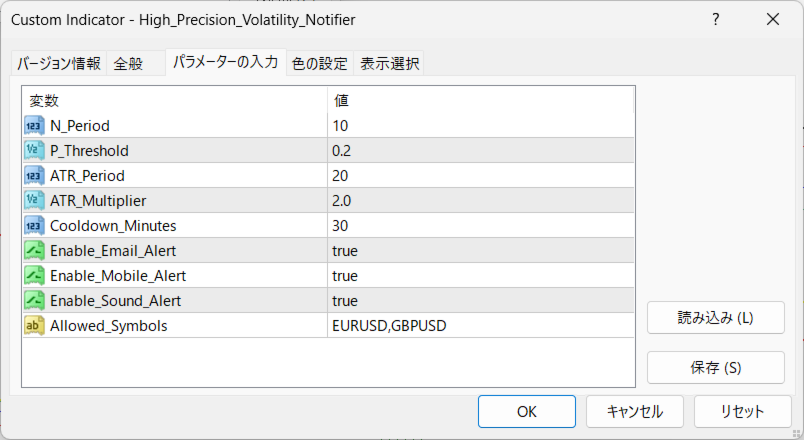Click the リセット button
This screenshot has width=804, height=440.
tap(742, 411)
